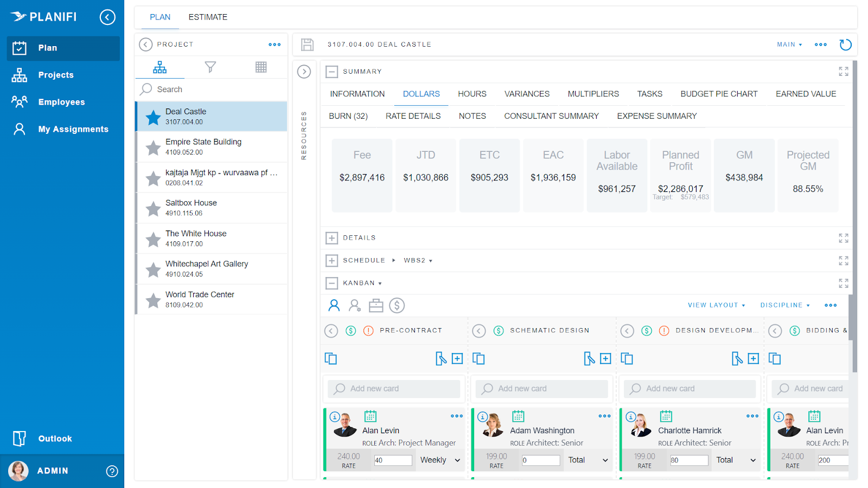Image resolution: width=868 pixels, height=488 pixels.
Task: Select the hierarchy view icon in Project panel
Action: [x=159, y=67]
